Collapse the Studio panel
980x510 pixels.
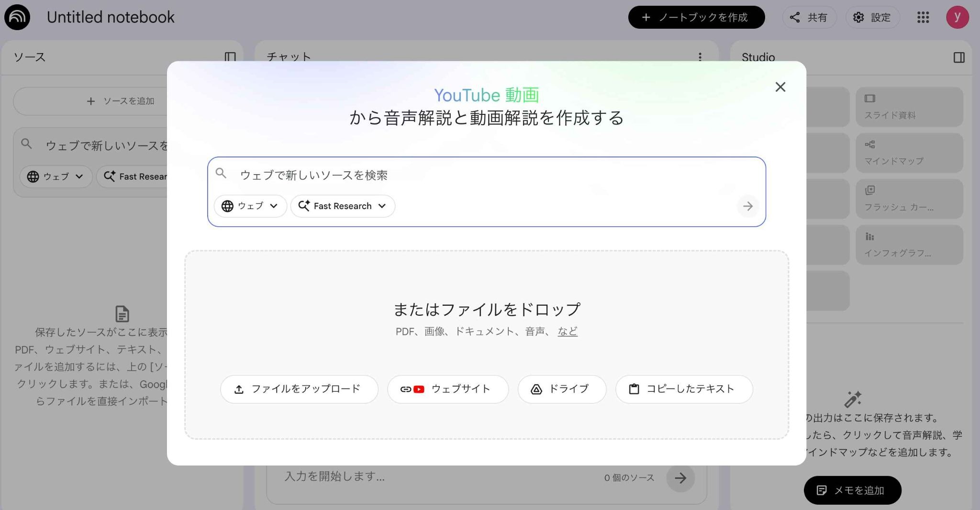coord(959,57)
